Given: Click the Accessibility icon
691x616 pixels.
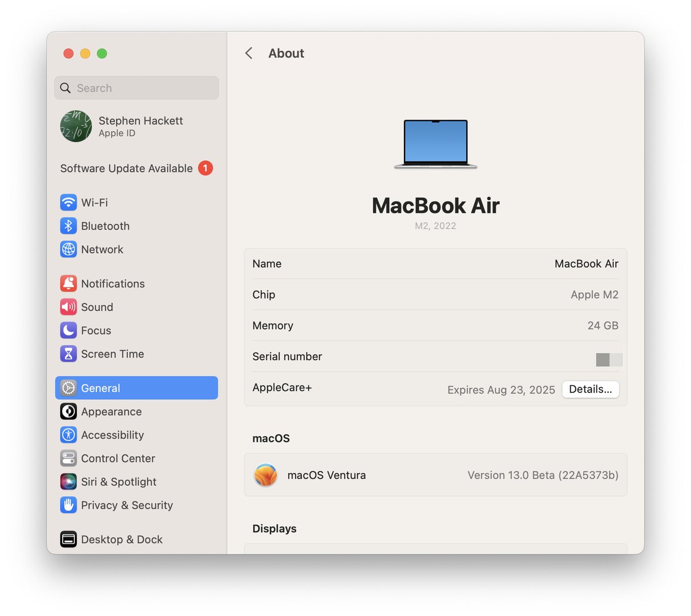Looking at the screenshot, I should point(68,435).
